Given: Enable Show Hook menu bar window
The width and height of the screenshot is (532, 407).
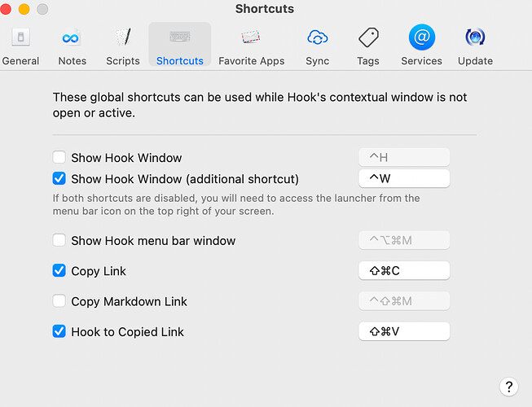Looking at the screenshot, I should click(59, 240).
